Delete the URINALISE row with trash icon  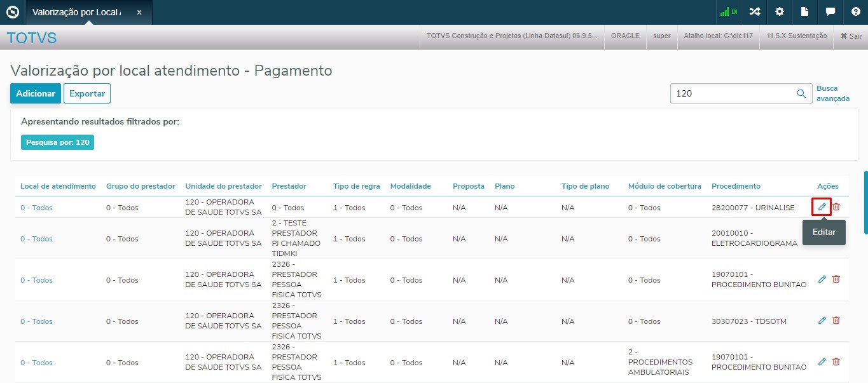836,206
